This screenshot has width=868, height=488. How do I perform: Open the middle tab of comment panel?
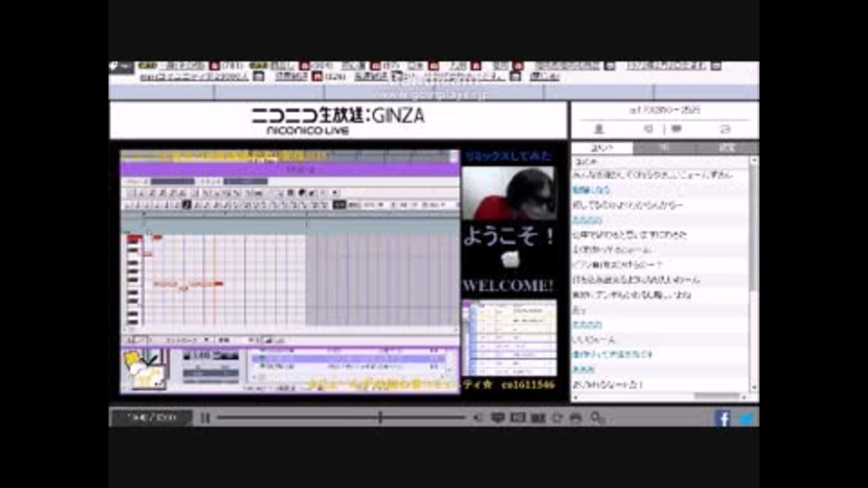[665, 147]
